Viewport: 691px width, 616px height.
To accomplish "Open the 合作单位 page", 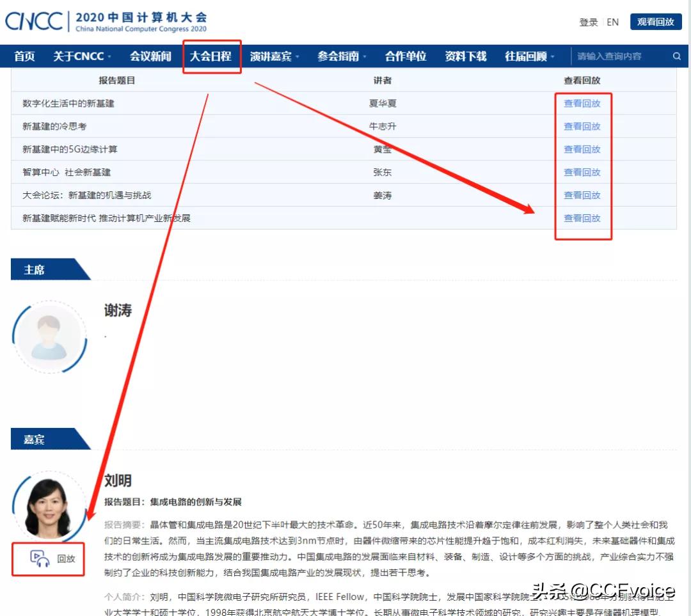I will pos(405,56).
